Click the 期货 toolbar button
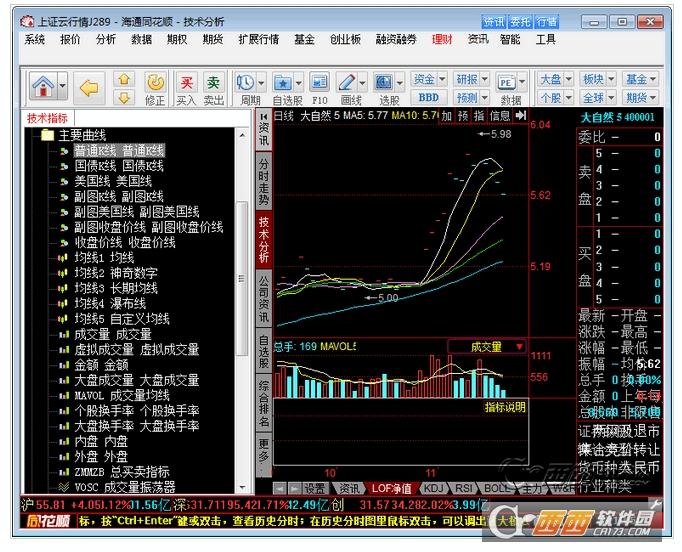This screenshot has width=682, height=552. click(x=640, y=97)
